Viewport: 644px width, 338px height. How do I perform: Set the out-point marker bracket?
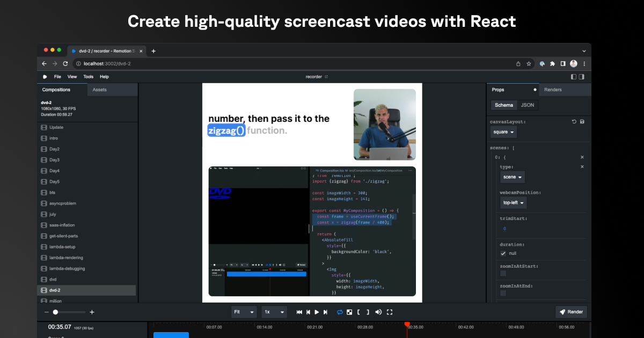point(367,312)
